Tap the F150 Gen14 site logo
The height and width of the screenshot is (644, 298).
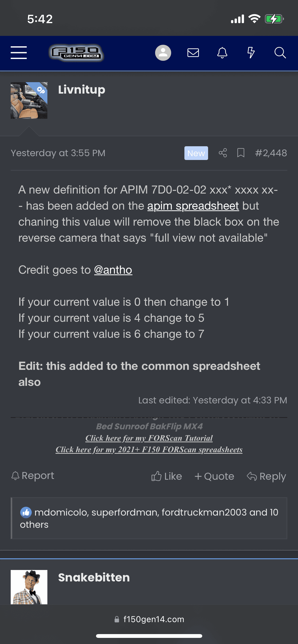tap(76, 53)
